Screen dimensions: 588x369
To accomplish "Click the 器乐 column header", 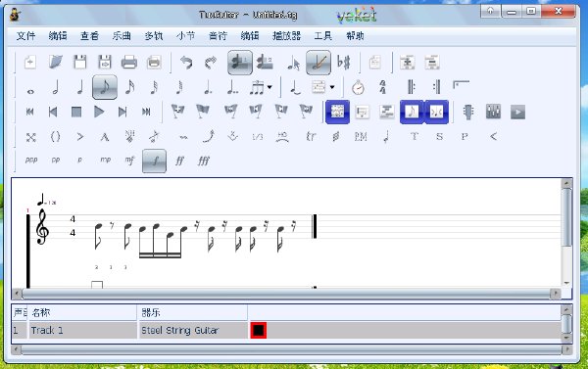I will click(x=192, y=312).
